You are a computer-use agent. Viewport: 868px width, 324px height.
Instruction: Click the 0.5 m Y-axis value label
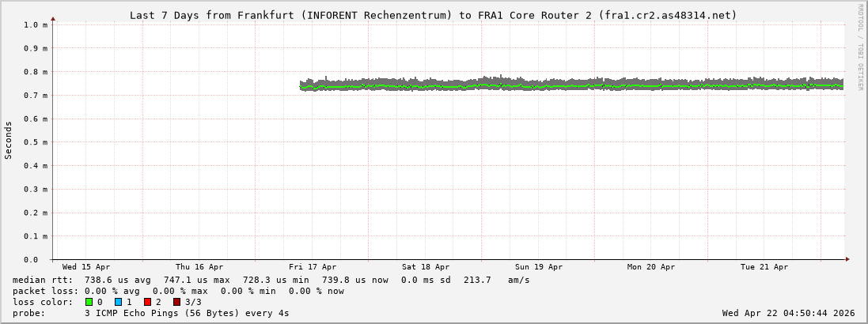click(35, 142)
